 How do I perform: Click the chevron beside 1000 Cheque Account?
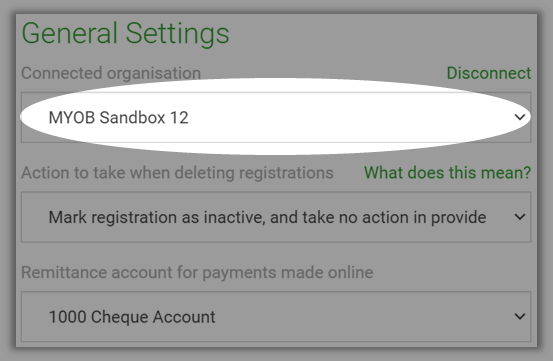click(520, 317)
